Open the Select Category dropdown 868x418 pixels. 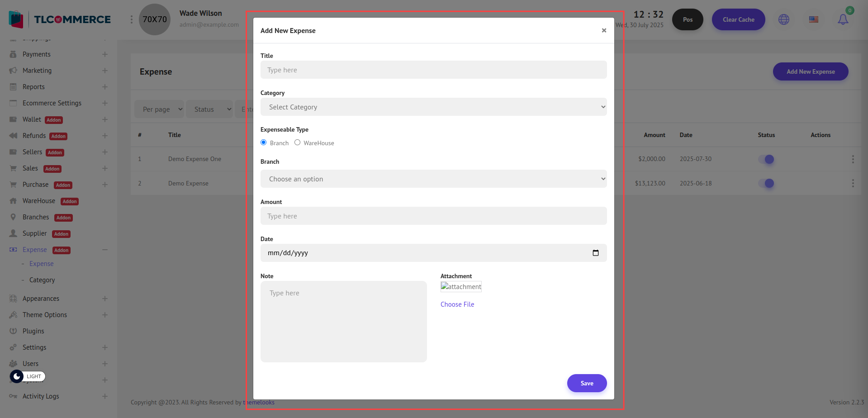click(433, 107)
